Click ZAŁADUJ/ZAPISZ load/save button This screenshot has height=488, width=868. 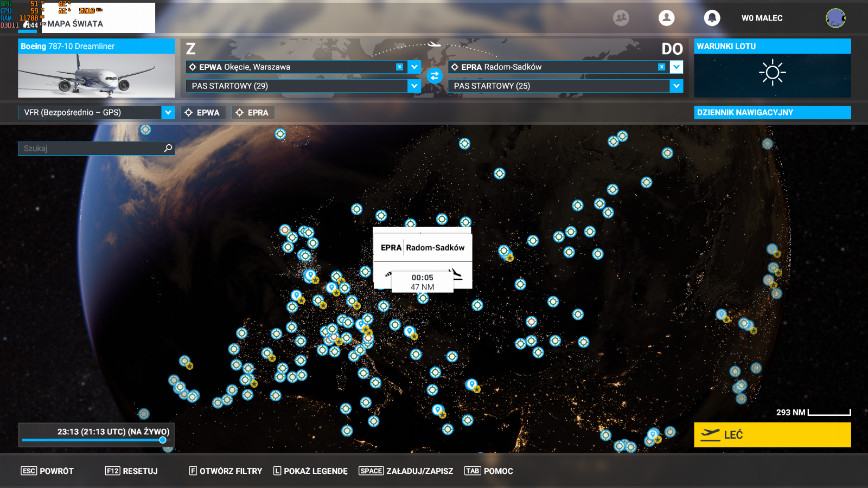[x=406, y=471]
